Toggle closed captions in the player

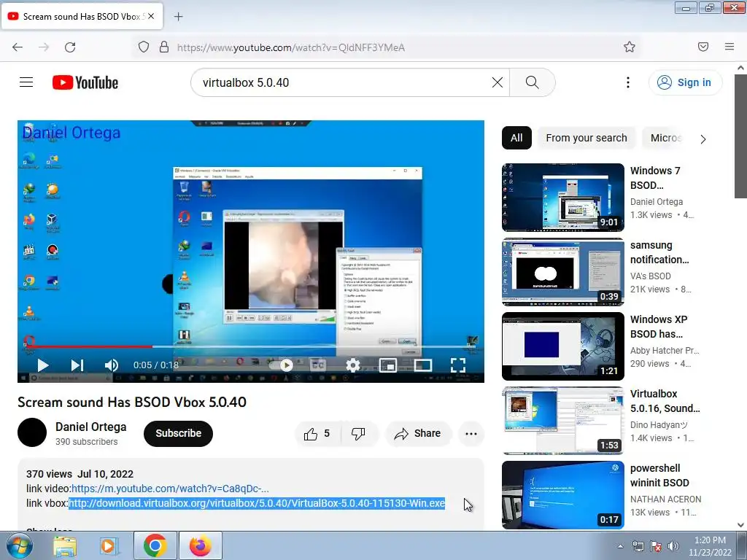(318, 365)
